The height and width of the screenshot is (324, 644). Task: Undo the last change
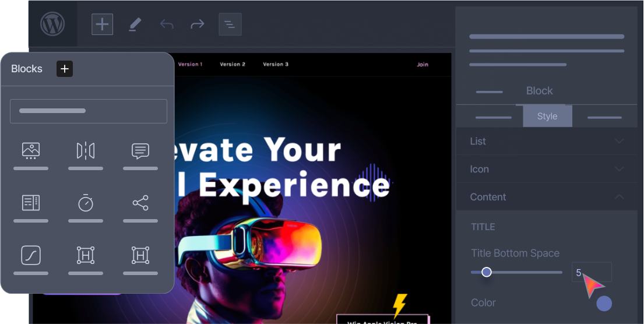(x=167, y=24)
